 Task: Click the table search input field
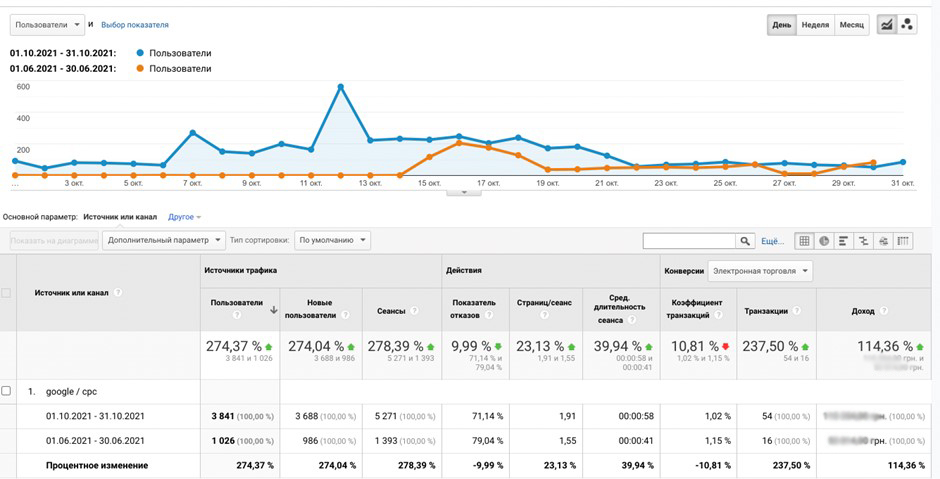(x=689, y=241)
